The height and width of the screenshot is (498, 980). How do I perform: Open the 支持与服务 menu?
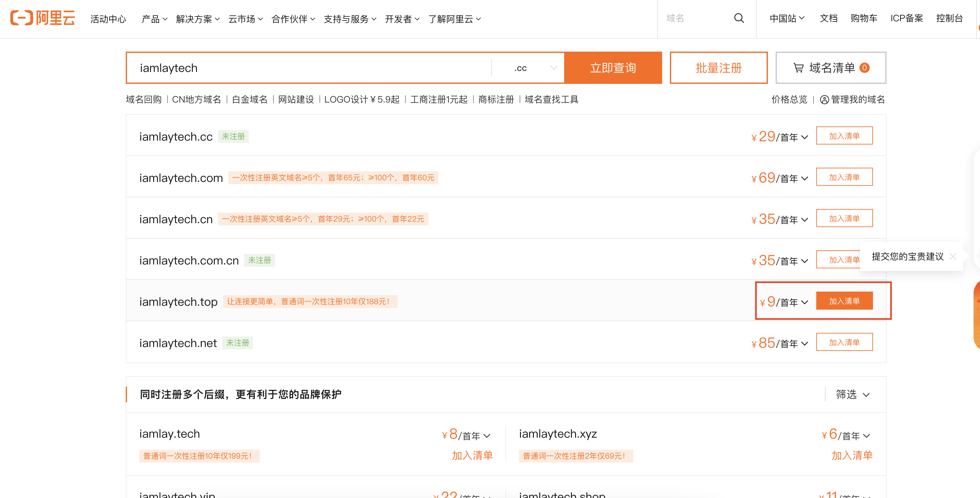click(350, 19)
